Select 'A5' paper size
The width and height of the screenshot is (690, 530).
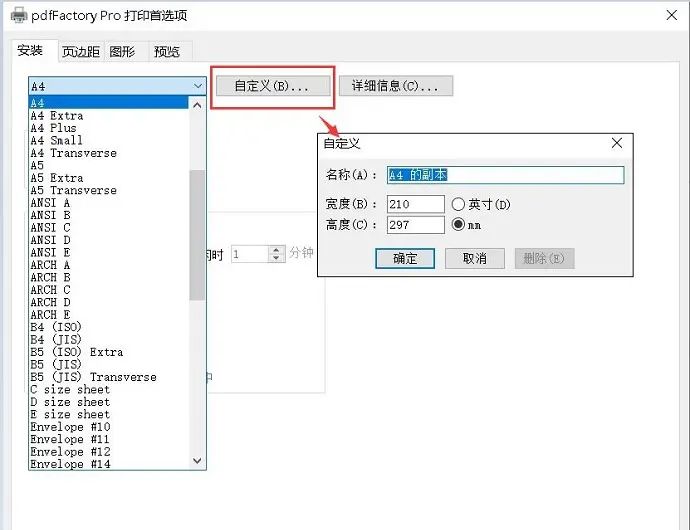(109, 166)
